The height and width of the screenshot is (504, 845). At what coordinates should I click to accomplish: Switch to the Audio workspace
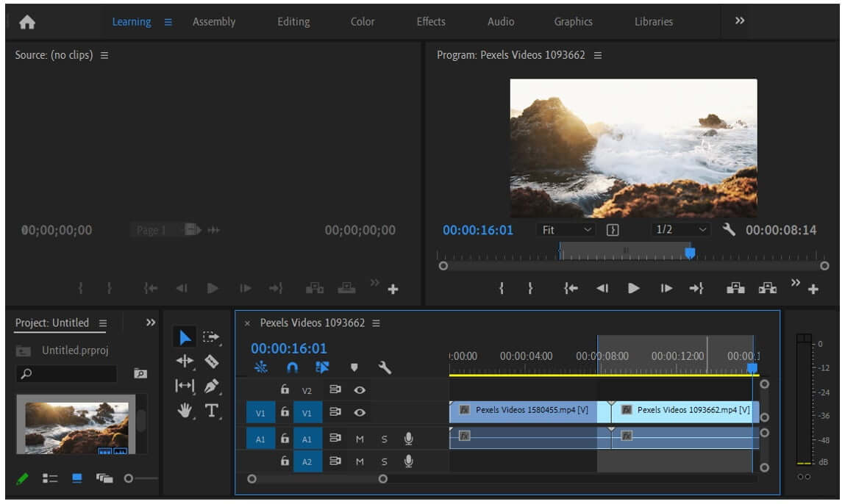coord(501,21)
